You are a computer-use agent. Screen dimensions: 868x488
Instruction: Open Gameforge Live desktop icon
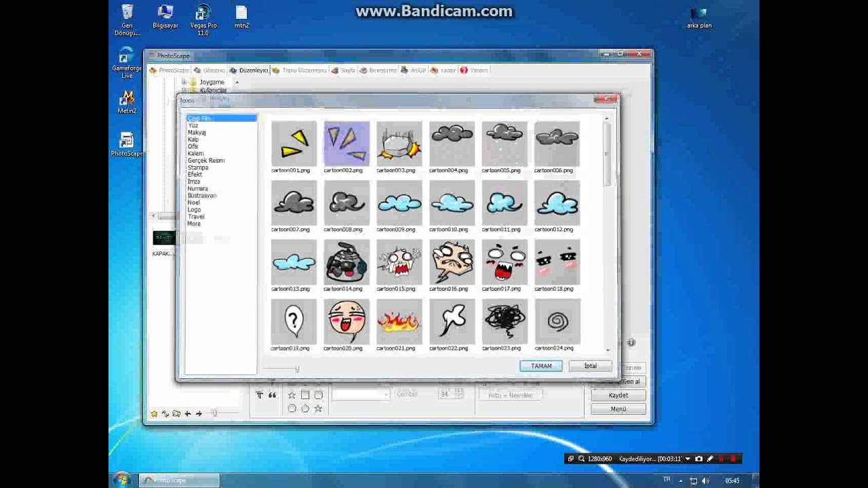[127, 62]
